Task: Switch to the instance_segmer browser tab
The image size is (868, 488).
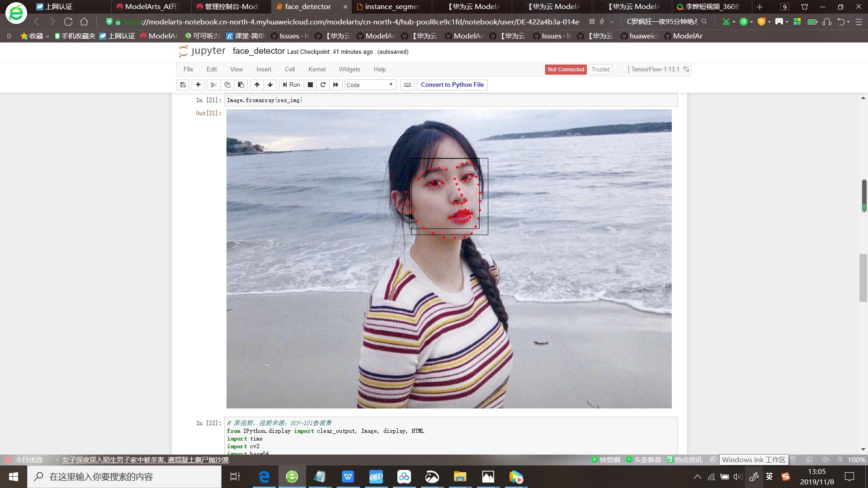Action: (x=392, y=7)
